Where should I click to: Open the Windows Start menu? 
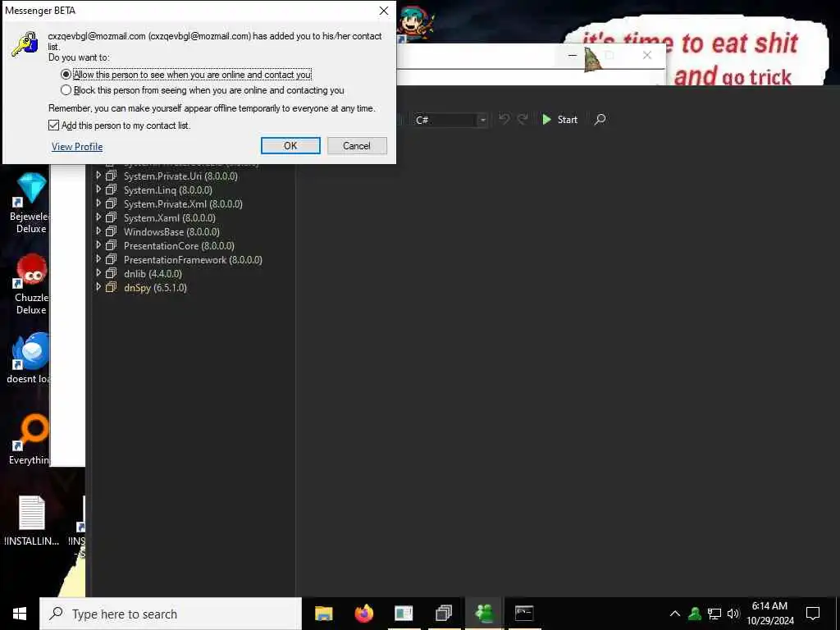[20, 614]
